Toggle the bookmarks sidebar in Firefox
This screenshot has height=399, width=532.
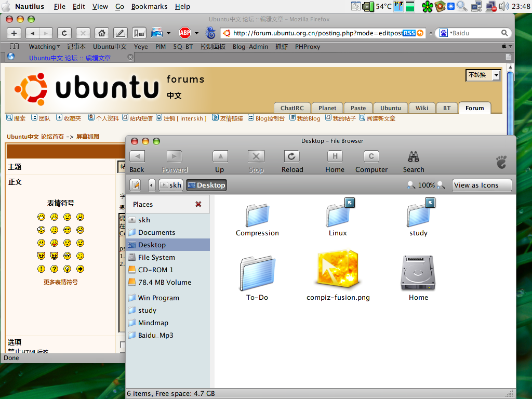(139, 33)
